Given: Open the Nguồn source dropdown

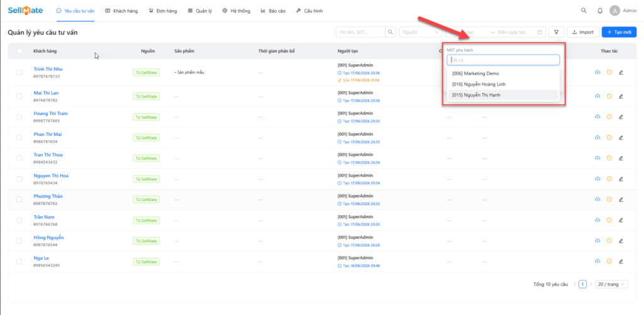Looking at the screenshot, I should 421,32.
